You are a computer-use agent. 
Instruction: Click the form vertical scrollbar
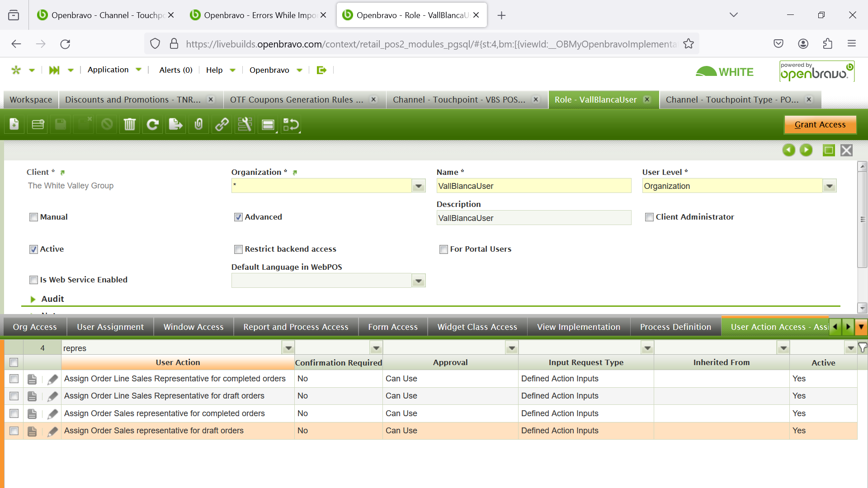[862, 220]
